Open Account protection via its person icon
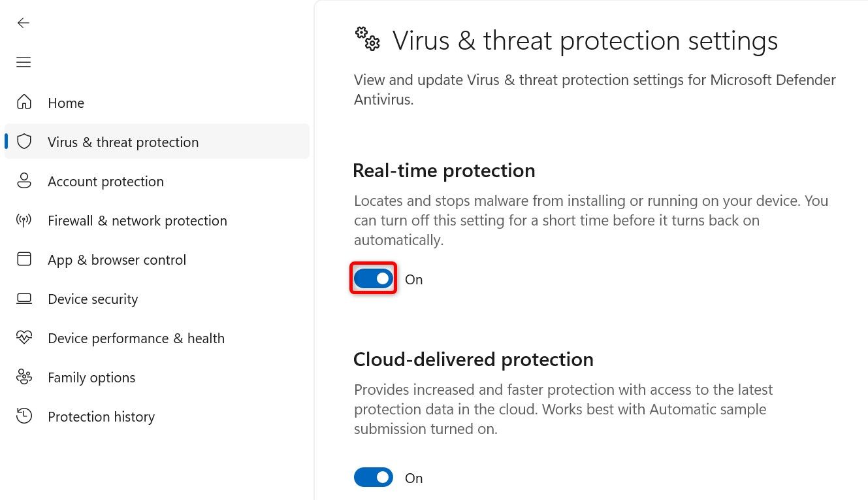 (24, 181)
